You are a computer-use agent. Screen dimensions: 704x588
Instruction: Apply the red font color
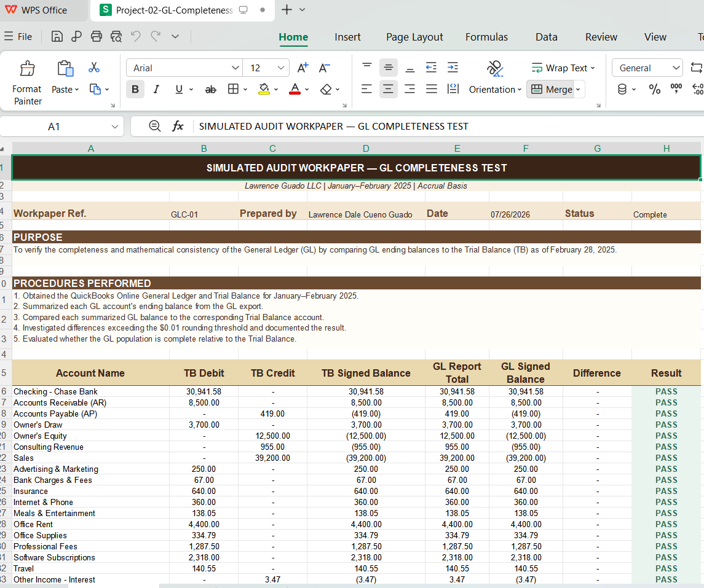click(295, 89)
